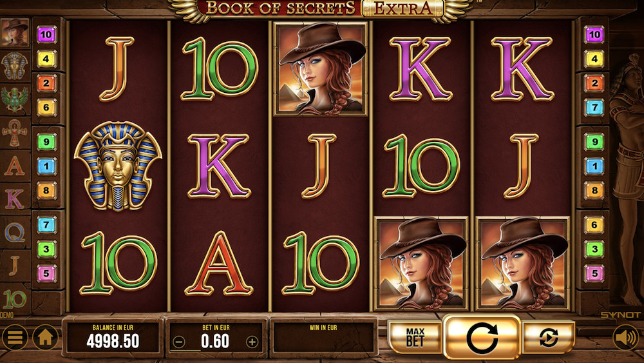Screen dimensions: 644x363
Task: Click the left payline 1 marker
Action: [46, 166]
